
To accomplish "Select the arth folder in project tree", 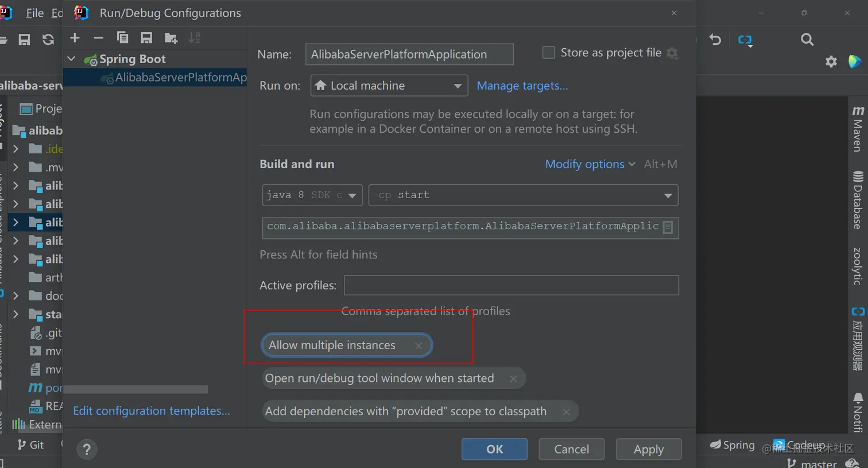I will [x=45, y=277].
